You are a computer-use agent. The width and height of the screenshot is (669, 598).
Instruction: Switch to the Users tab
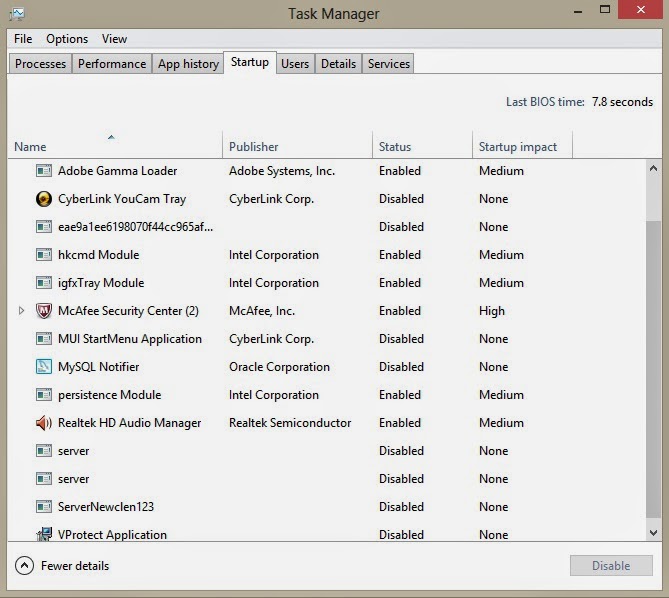[x=295, y=64]
